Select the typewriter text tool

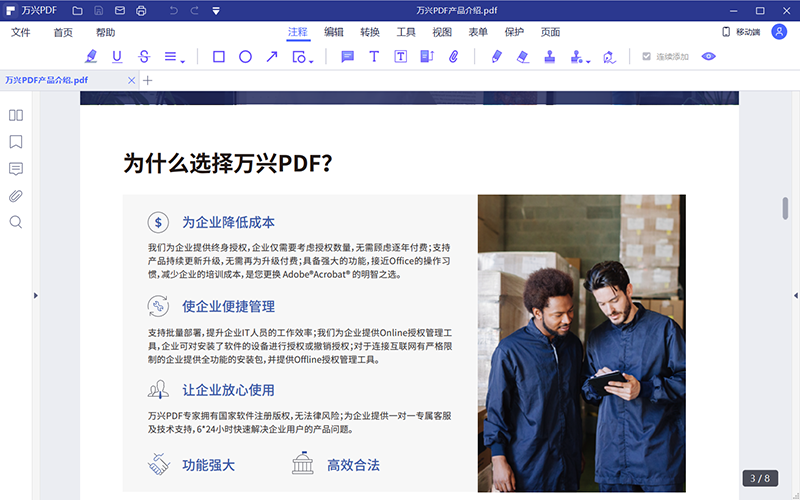click(x=374, y=57)
